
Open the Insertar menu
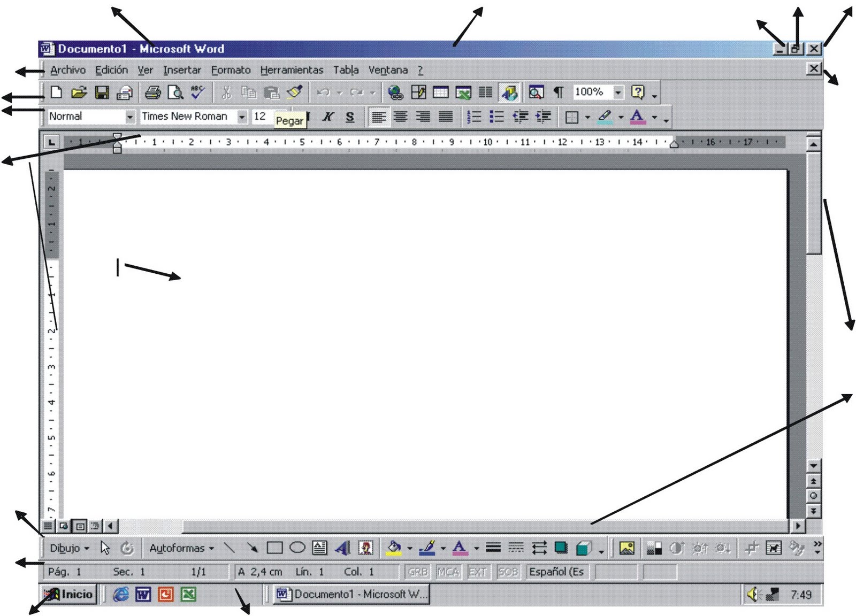[182, 70]
